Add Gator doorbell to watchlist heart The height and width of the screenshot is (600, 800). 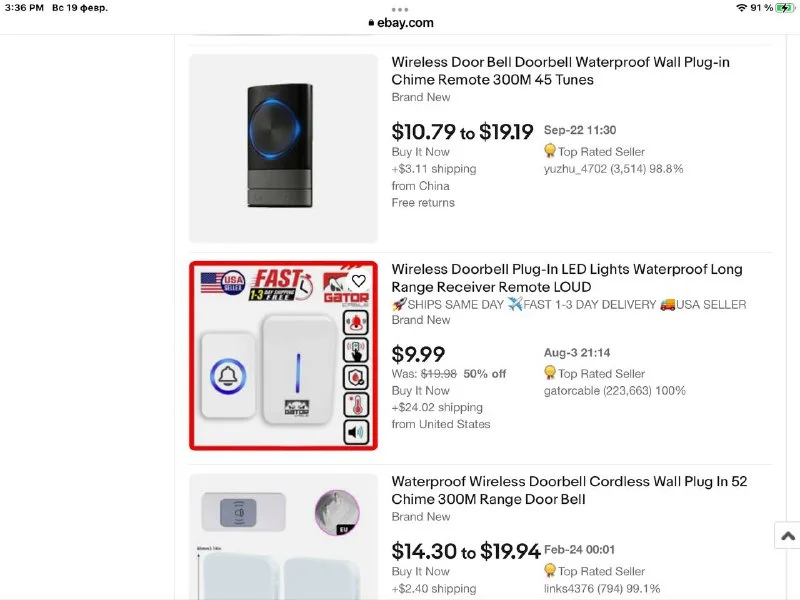point(358,281)
